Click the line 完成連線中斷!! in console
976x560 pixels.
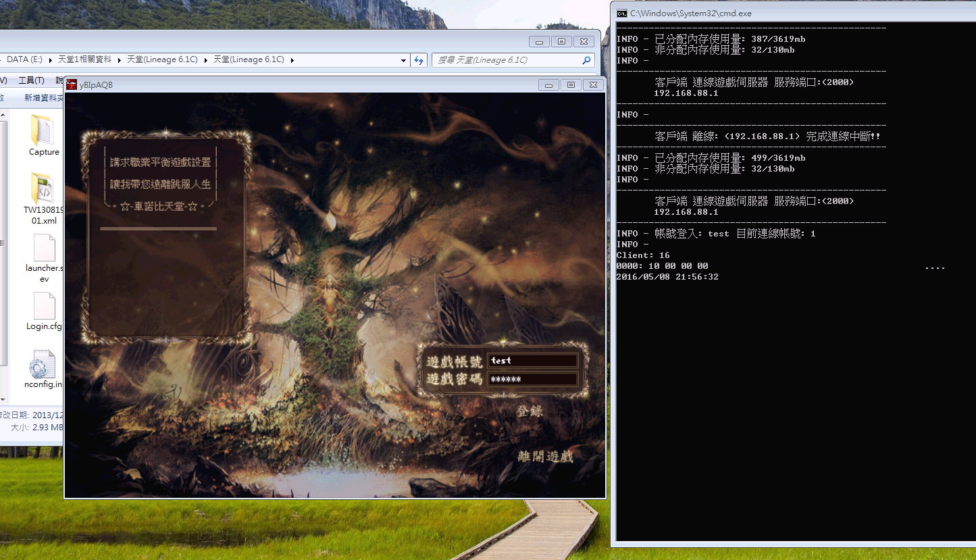pyautogui.click(x=843, y=136)
